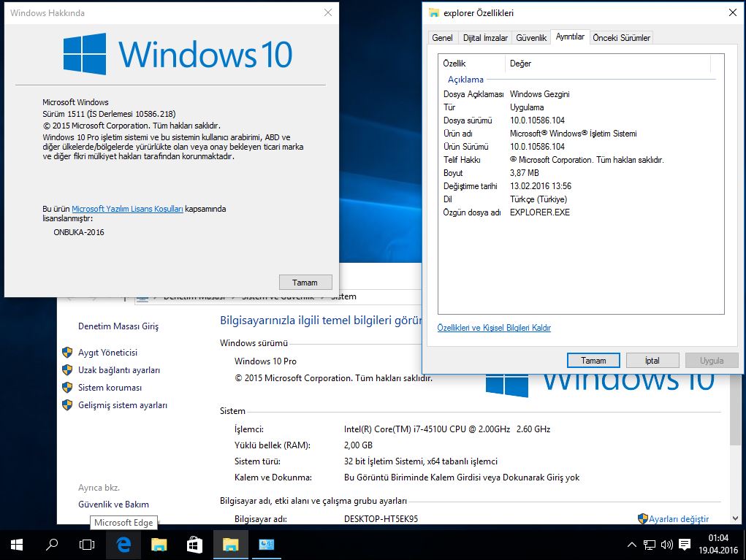
Task: Open the Microsoft Yazılım Lisans Koşulları link
Action: tap(127, 209)
